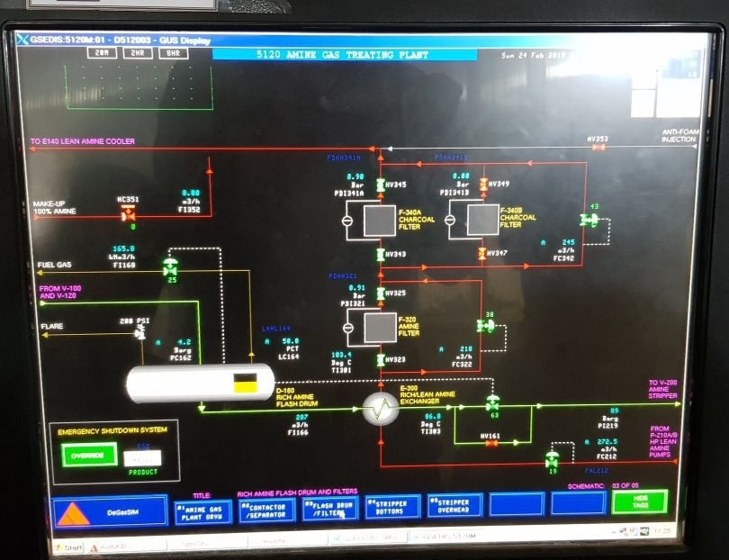Select the 8HR trend time range
729x560 pixels.
click(173, 53)
